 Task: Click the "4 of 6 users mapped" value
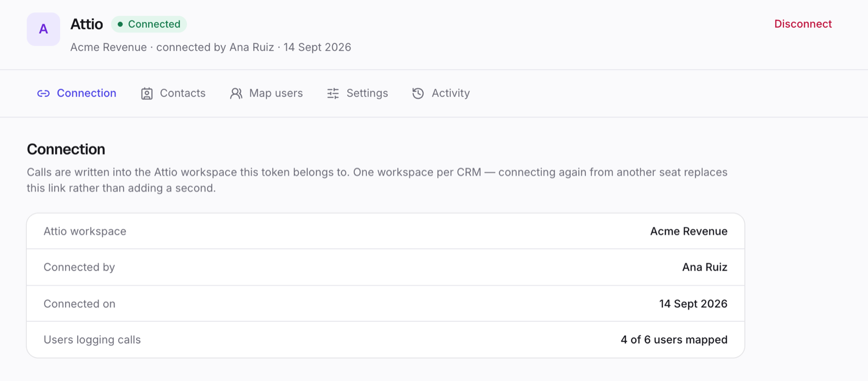[x=674, y=340]
